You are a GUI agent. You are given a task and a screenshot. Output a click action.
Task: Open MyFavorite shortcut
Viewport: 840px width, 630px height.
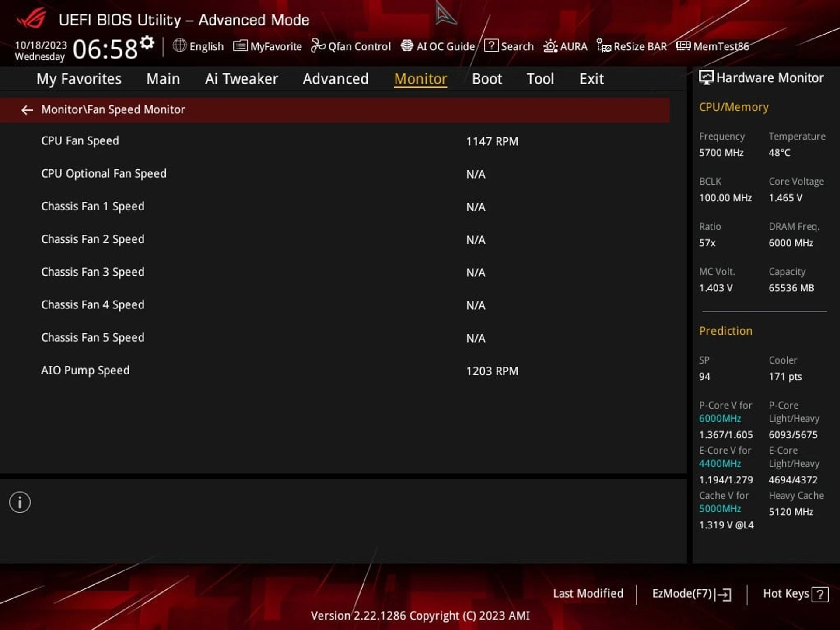point(276,46)
